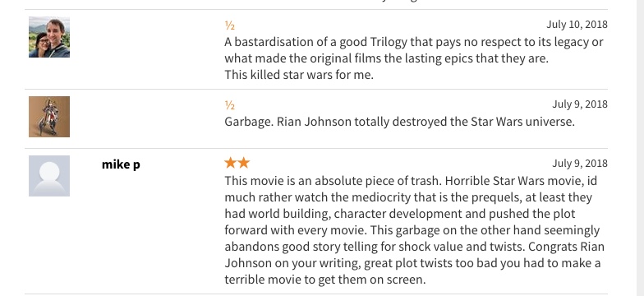Screen dimensions: 644x296
Task: Click the half-star rating above the Garbage review
Action: coord(230,105)
